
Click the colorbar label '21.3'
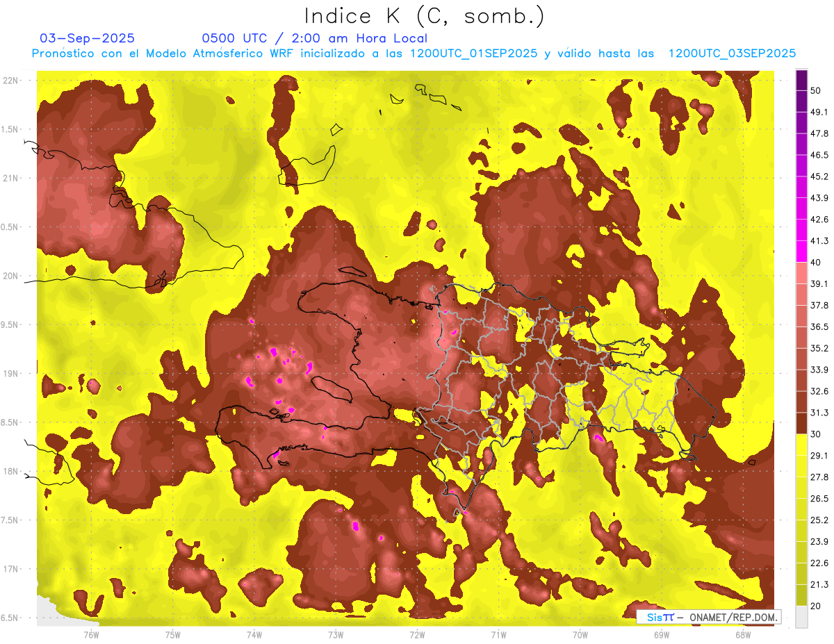point(819,584)
